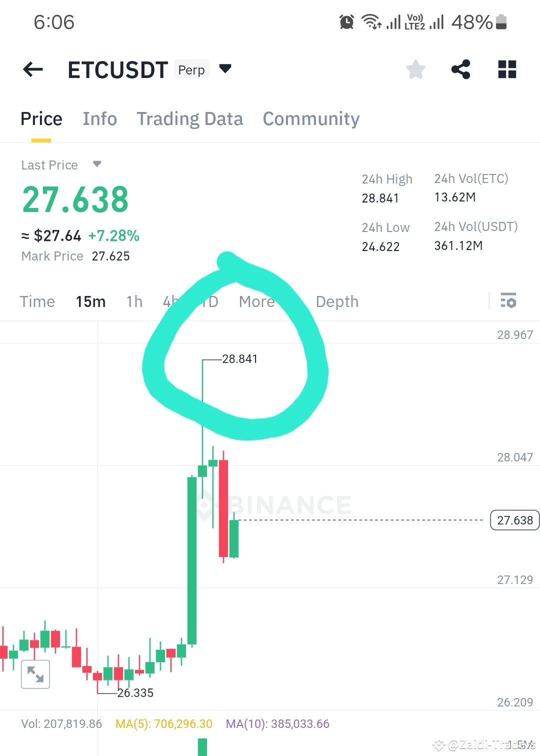Switch chart to 1h timeframe

tap(133, 301)
